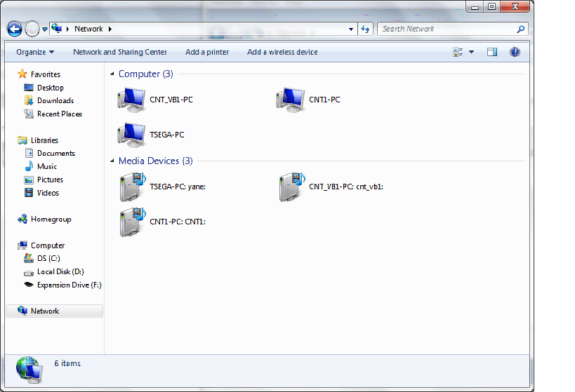575x392 pixels.
Task: Select the CNT_VB1-PC: cnt_vb1: media device icon
Action: tap(292, 187)
